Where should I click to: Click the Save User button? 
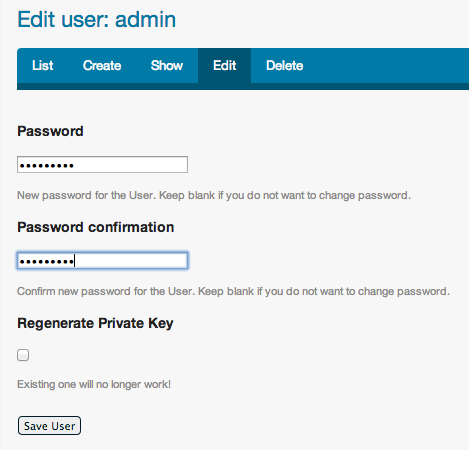point(49,426)
